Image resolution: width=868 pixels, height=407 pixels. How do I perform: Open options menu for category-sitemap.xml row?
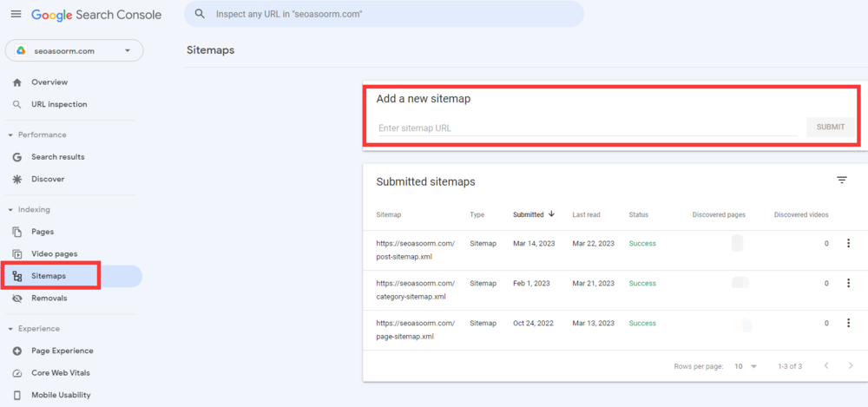848,284
